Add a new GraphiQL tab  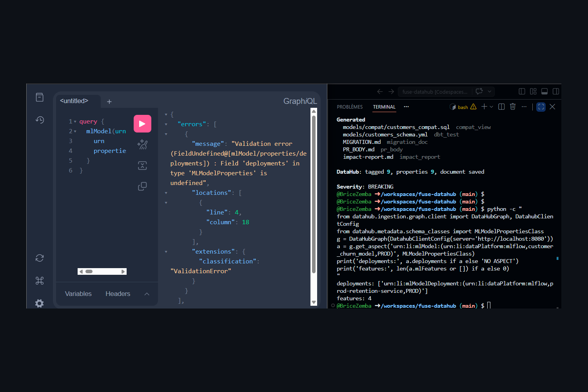[109, 102]
